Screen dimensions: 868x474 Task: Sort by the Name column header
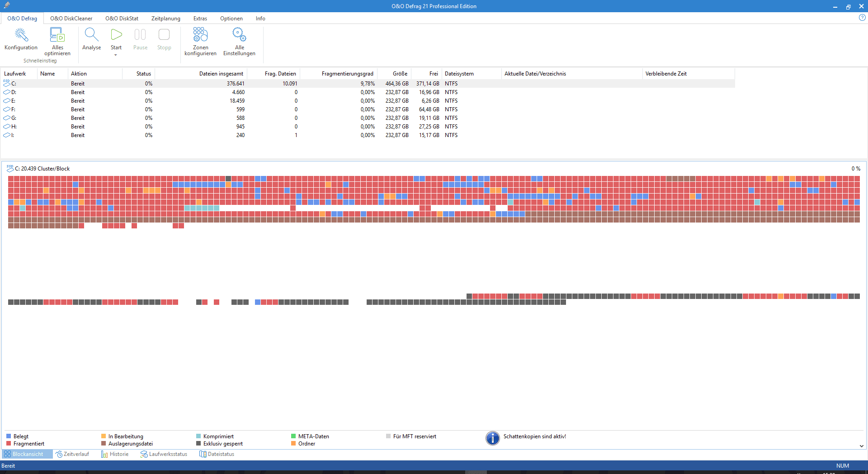(52, 74)
